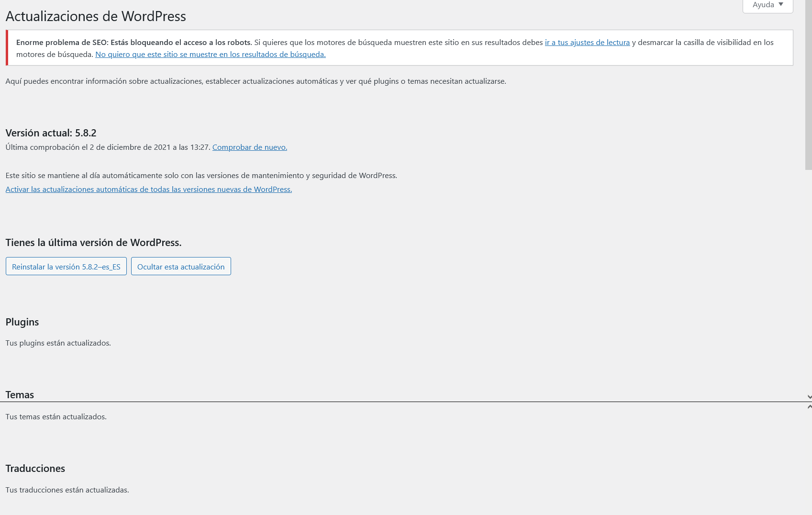The image size is (812, 515).
Task: Select 'Versión actual: 5.8.2' heading
Action: (x=51, y=133)
